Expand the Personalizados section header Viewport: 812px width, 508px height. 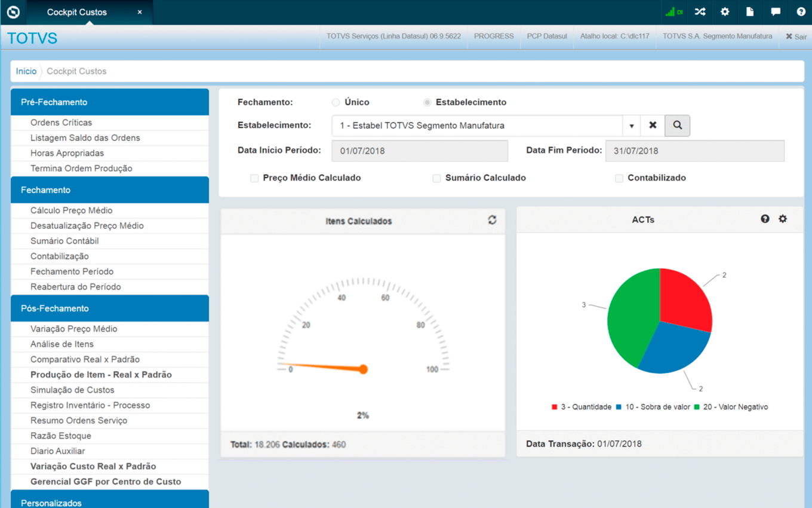click(110, 500)
